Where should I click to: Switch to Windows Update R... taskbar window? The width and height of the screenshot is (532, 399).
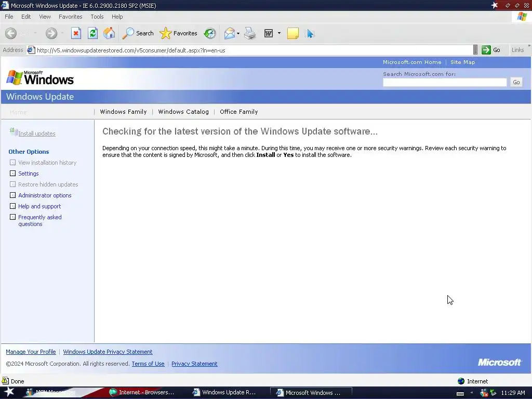[225, 393]
